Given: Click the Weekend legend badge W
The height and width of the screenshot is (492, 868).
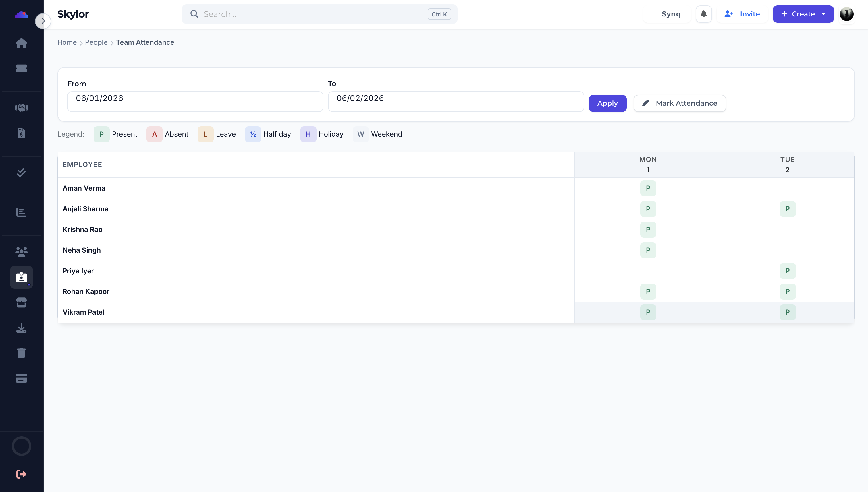Looking at the screenshot, I should pos(360,134).
